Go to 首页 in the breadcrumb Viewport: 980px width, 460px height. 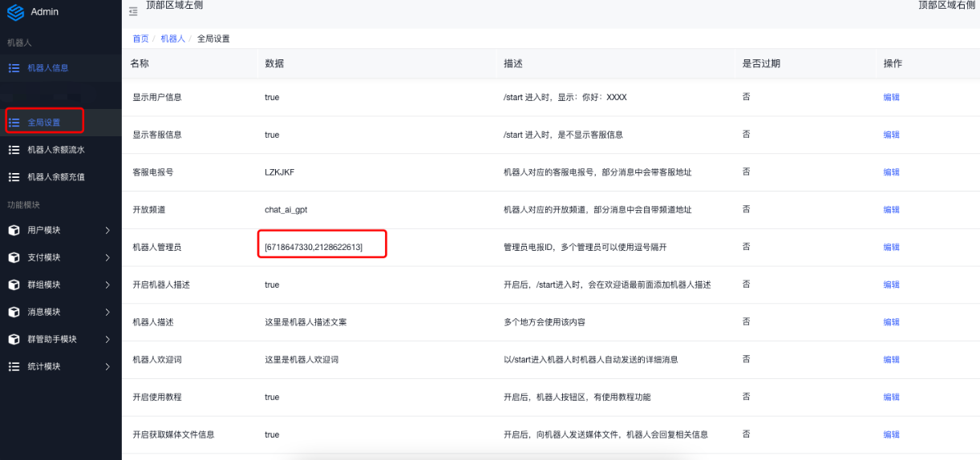pyautogui.click(x=140, y=38)
